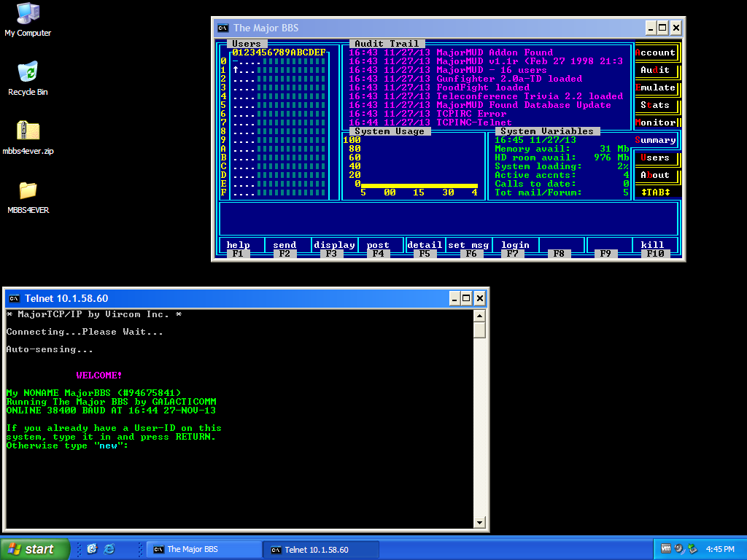Click the Telnet window title bar icon
The image size is (747, 560).
14,298
